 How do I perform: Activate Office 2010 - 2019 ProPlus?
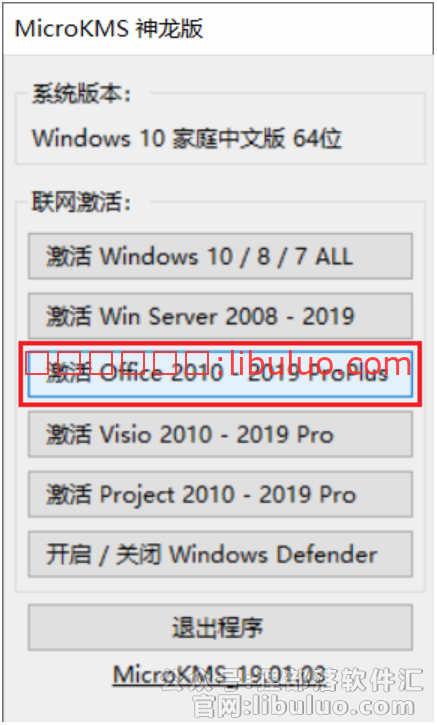pos(220,374)
